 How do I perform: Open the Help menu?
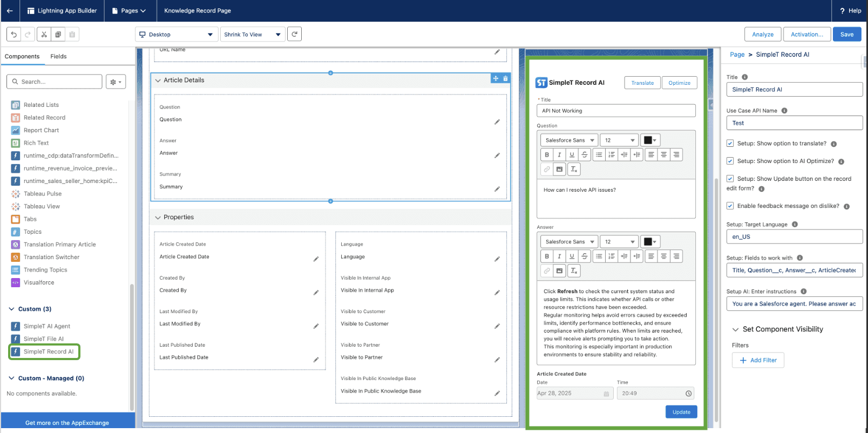[x=851, y=11]
